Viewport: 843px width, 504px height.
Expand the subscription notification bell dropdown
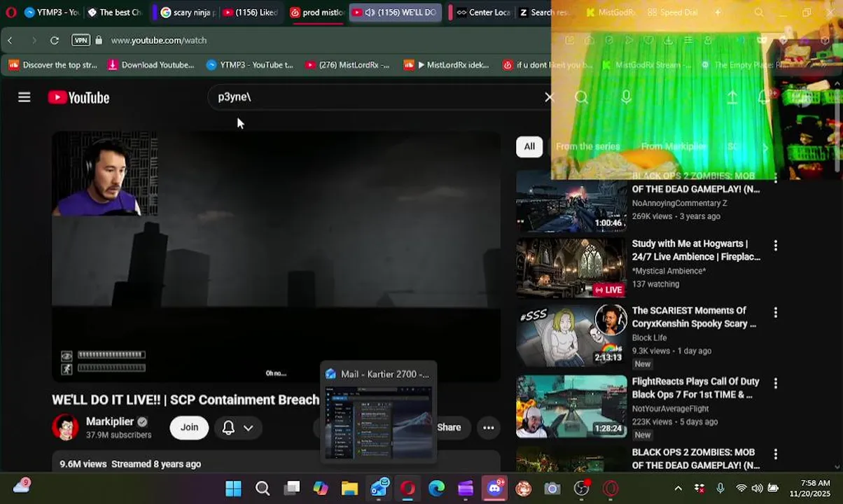click(x=237, y=427)
